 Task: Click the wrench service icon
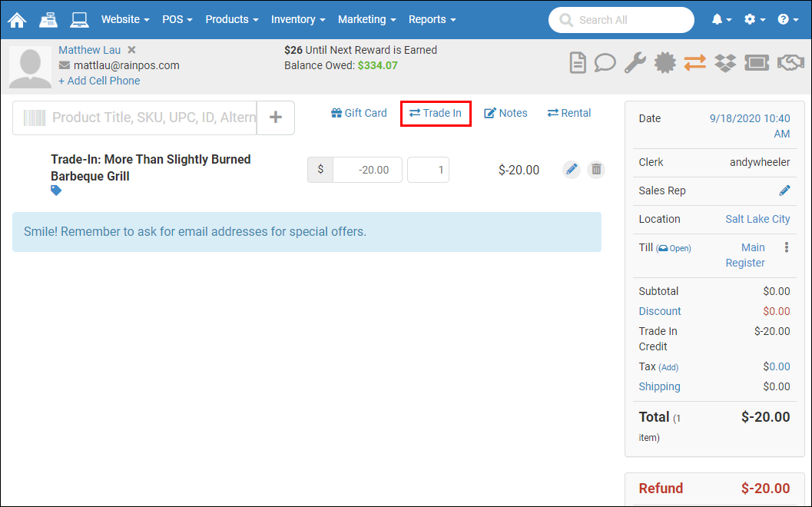coord(635,63)
